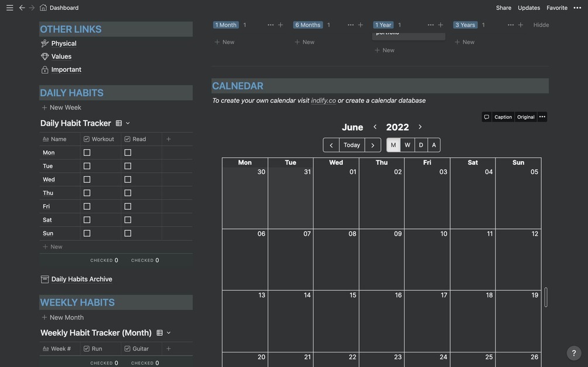Add a card with 1 Year plus icon

coord(441,25)
